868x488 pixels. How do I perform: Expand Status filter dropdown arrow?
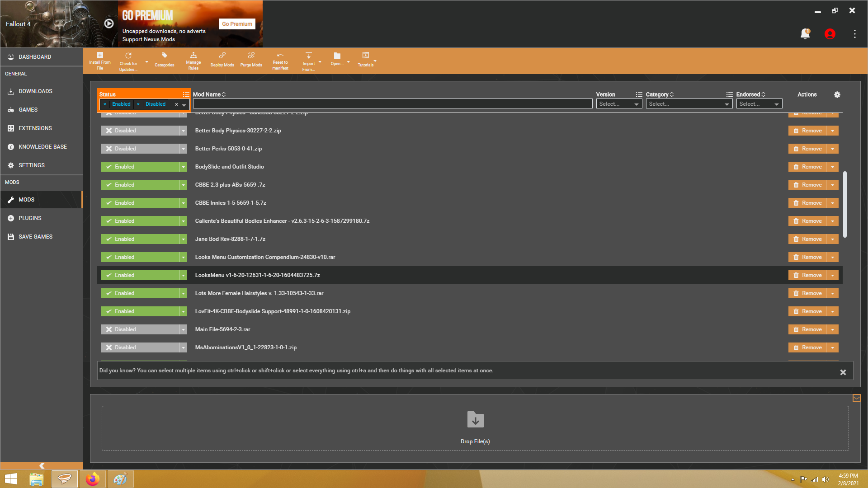click(184, 105)
